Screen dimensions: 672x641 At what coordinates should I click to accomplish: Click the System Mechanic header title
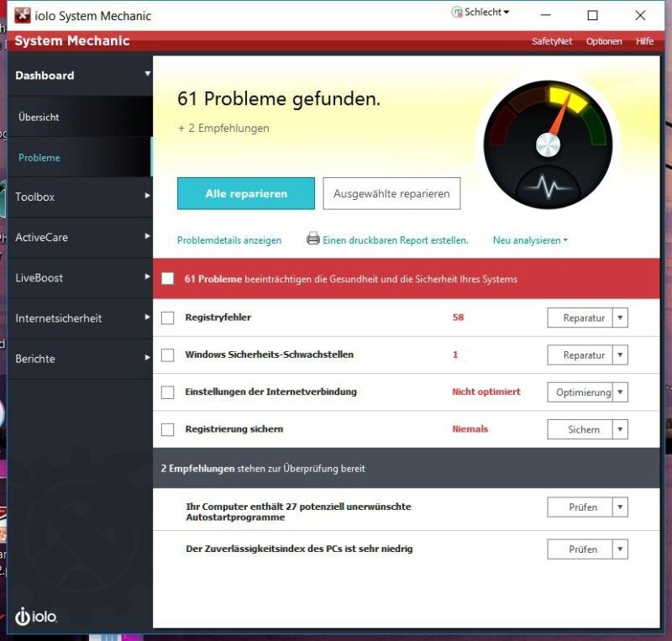click(x=72, y=40)
